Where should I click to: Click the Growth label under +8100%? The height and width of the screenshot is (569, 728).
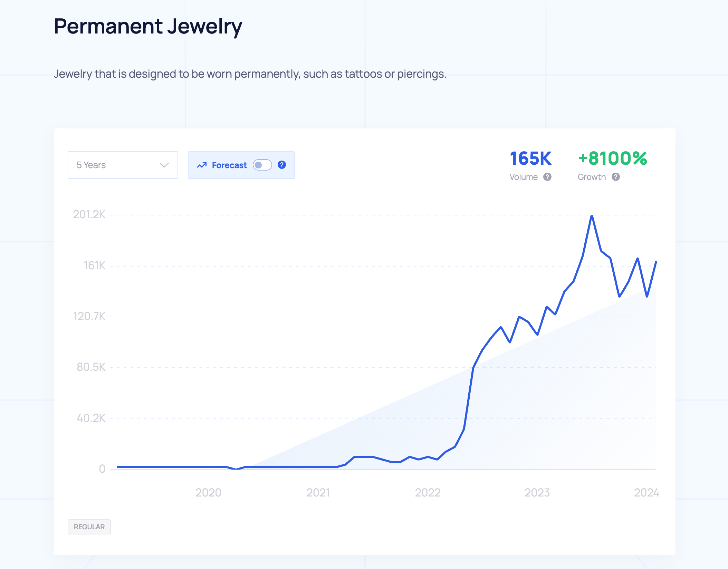tap(592, 177)
